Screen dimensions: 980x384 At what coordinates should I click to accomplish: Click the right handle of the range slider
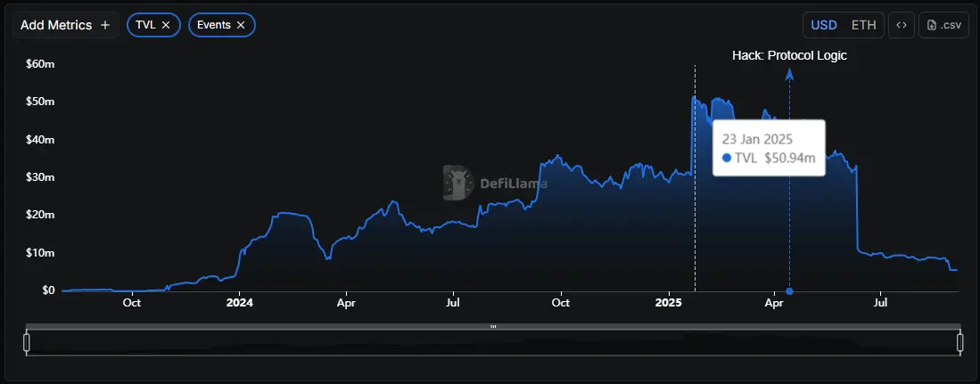pyautogui.click(x=960, y=342)
